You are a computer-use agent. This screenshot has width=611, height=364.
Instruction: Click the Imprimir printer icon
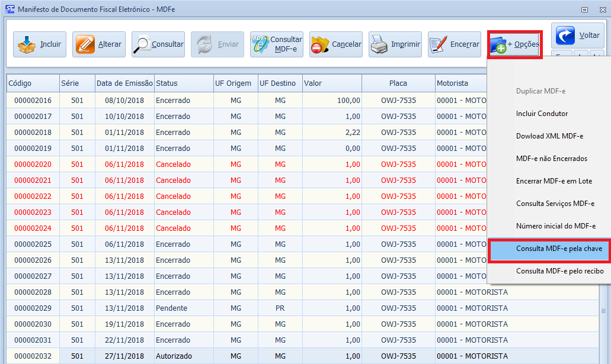point(395,44)
